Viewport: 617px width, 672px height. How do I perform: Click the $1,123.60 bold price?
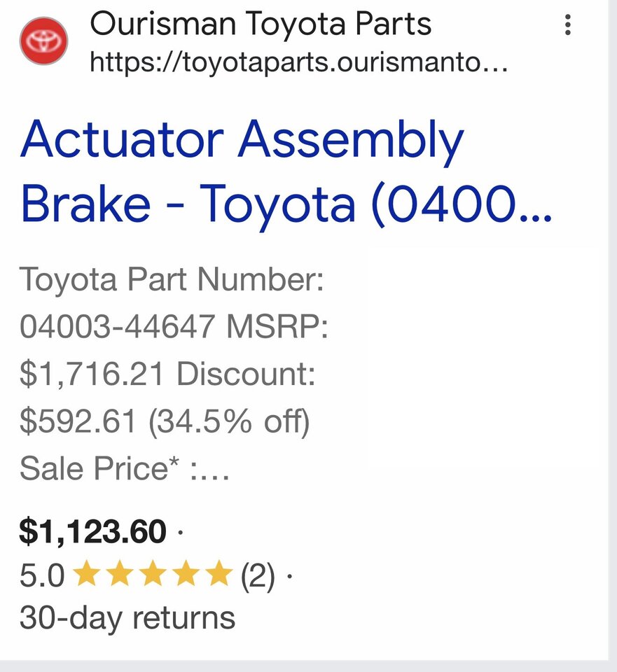click(x=92, y=532)
